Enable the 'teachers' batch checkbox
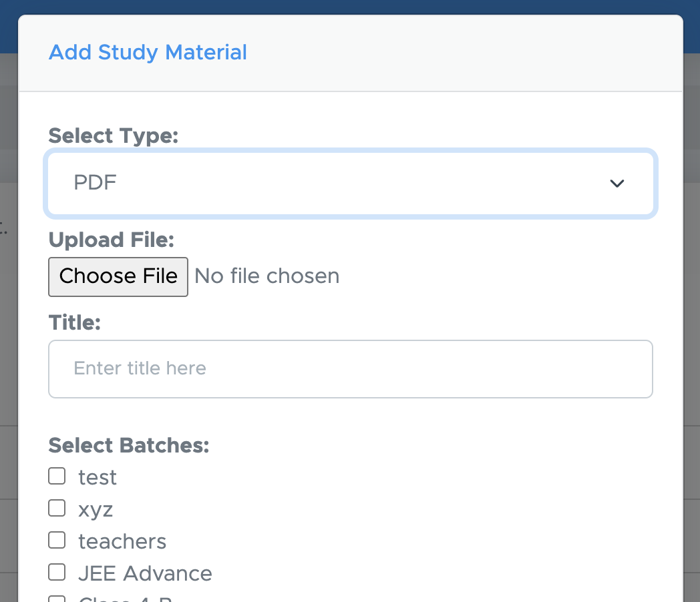Viewport: 700px width, 602px height. coord(57,540)
